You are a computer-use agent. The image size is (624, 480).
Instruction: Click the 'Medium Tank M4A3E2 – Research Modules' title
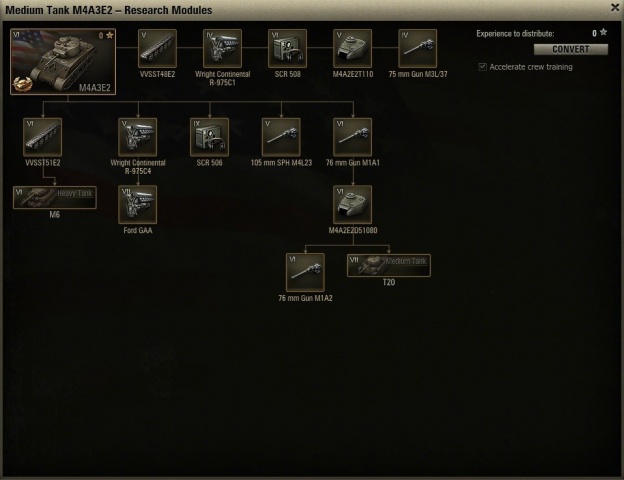point(109,10)
